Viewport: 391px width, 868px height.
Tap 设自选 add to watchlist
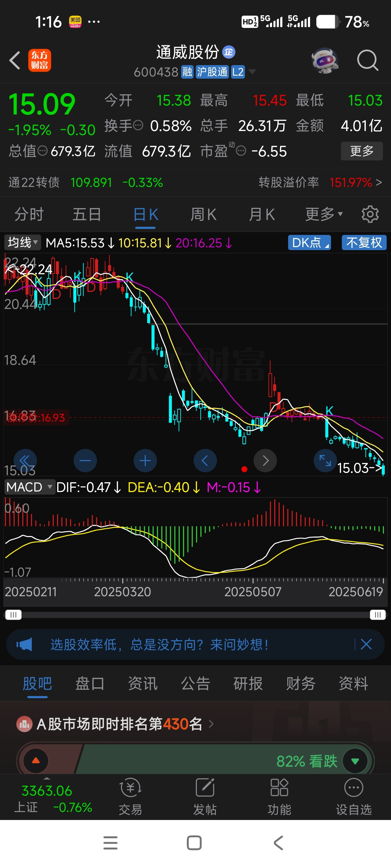[354, 797]
